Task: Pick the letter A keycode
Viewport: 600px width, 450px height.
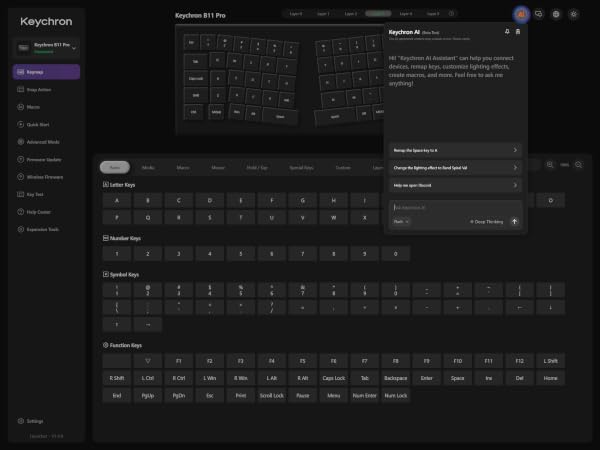Action: coord(117,201)
